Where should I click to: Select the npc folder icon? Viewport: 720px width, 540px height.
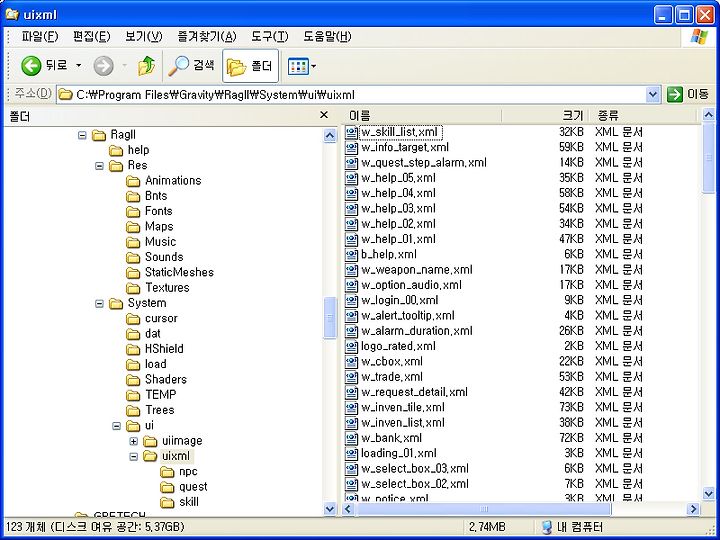pos(167,472)
